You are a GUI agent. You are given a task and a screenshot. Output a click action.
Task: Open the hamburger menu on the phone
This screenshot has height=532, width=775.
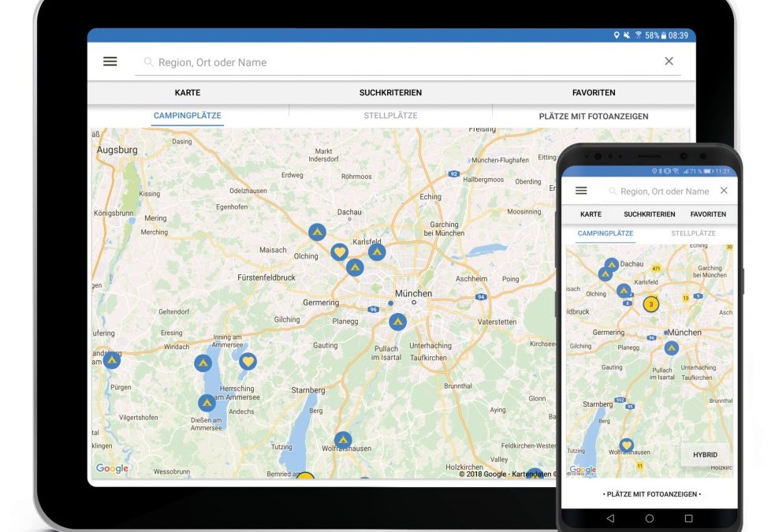pyautogui.click(x=581, y=191)
